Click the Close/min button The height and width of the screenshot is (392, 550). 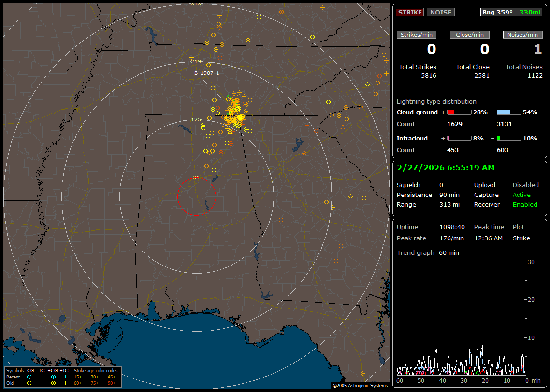point(470,35)
